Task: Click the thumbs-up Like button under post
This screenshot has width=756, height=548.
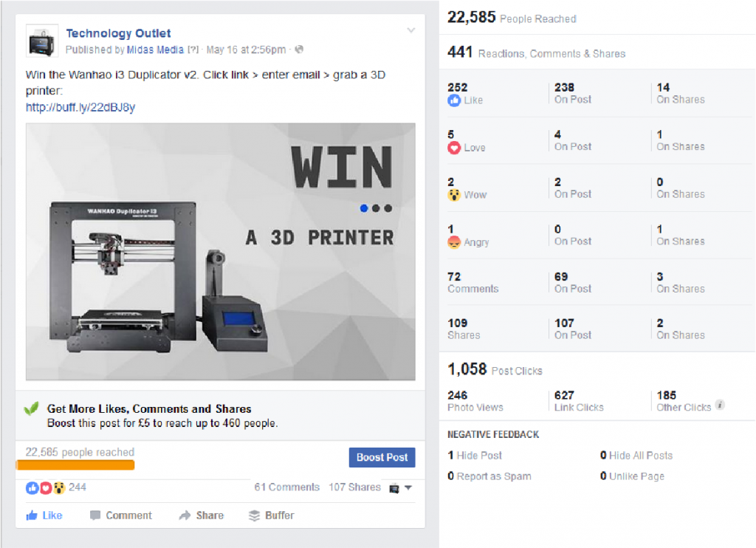Action: [x=44, y=516]
